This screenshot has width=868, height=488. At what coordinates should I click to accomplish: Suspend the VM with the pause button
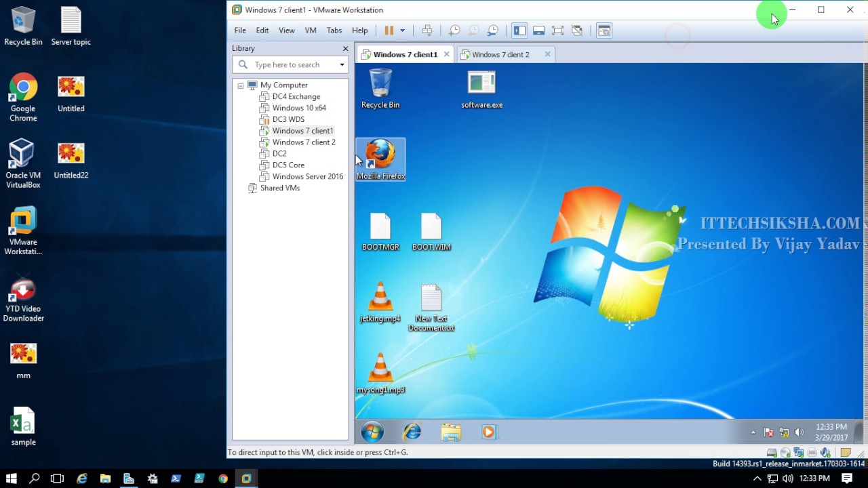(x=389, y=30)
